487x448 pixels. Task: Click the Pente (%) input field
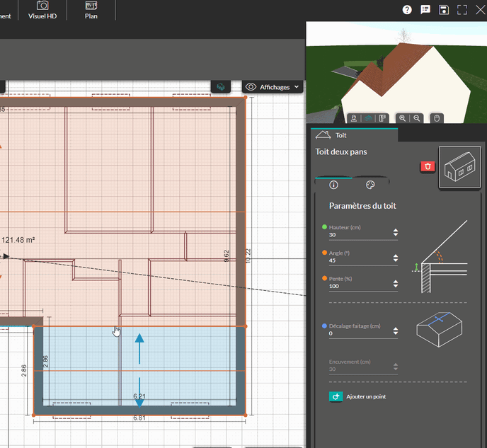point(359,286)
